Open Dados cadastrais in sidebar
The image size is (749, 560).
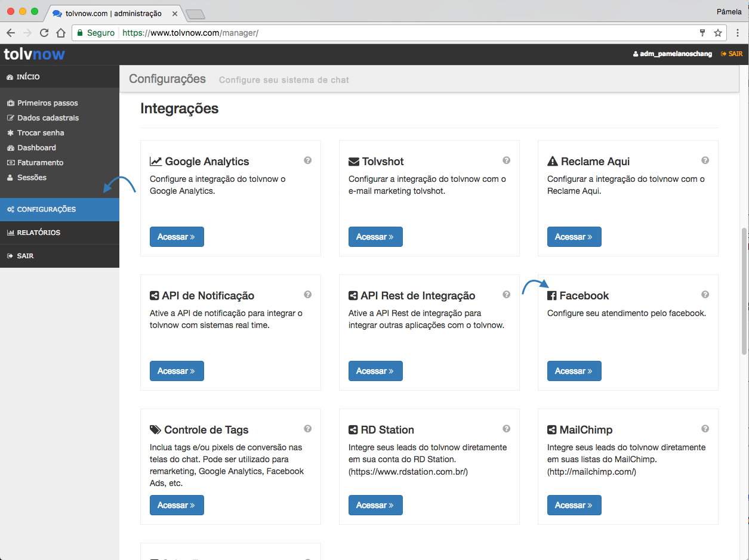tap(42, 118)
